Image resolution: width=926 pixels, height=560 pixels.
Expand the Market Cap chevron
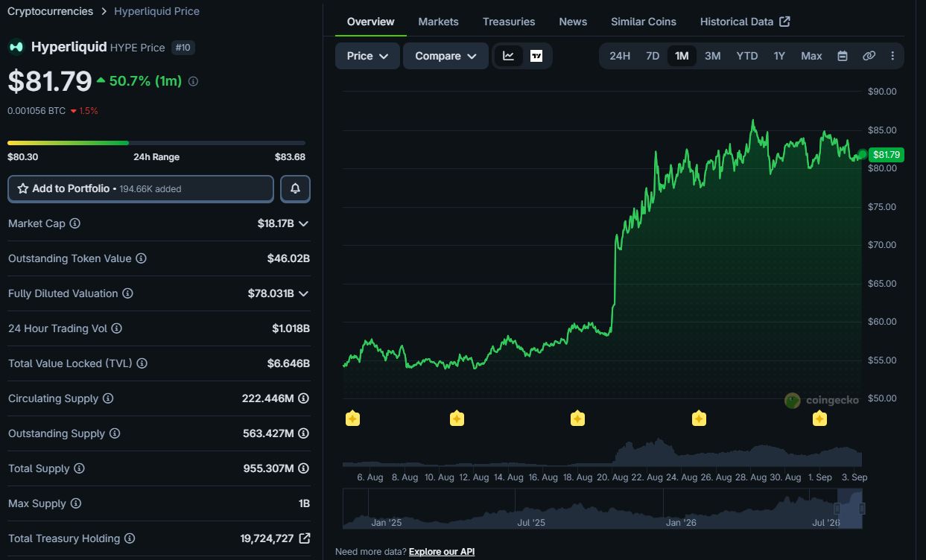[303, 223]
